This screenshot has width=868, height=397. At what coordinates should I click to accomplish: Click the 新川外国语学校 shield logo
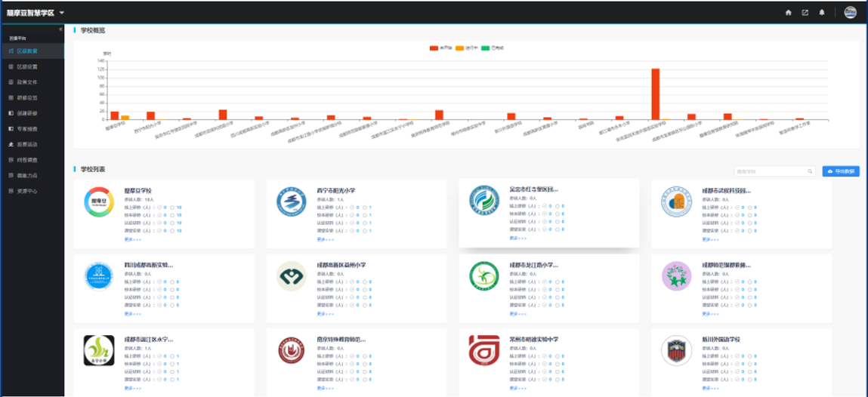tap(676, 350)
